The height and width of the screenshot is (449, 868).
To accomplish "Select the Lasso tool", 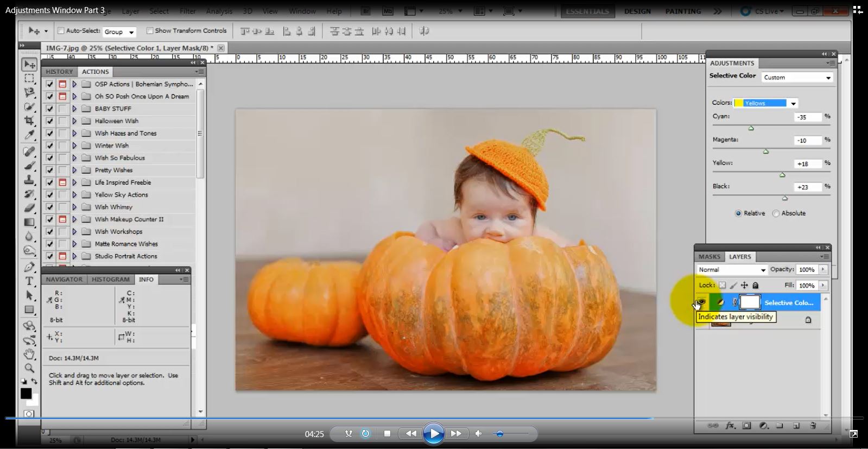I will coord(29,93).
